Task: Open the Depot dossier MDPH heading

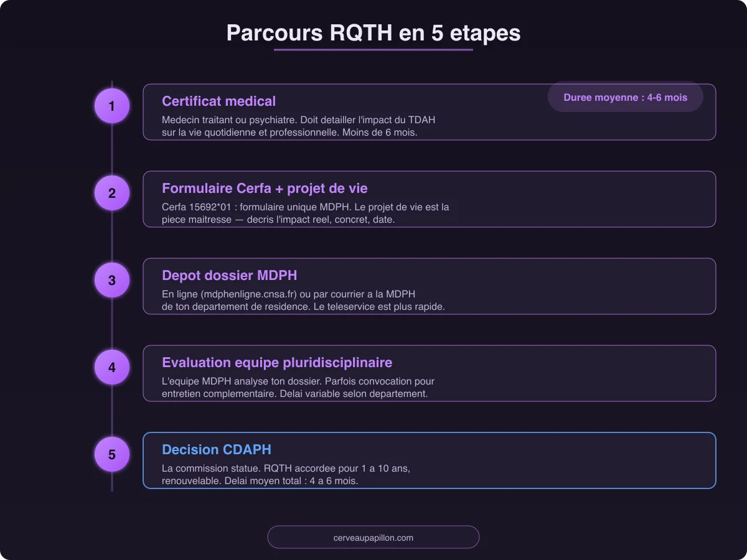Action: pyautogui.click(x=229, y=275)
